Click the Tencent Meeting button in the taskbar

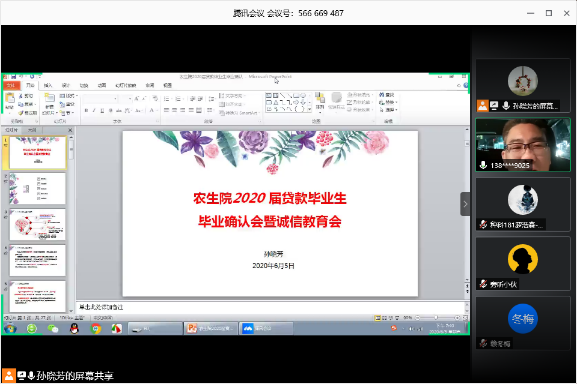click(x=266, y=328)
